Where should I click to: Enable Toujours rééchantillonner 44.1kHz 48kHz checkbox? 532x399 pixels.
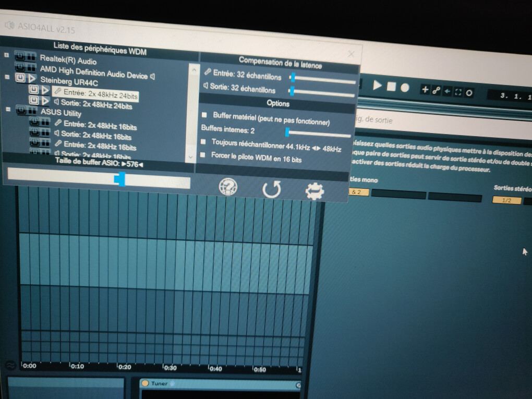[x=203, y=141]
